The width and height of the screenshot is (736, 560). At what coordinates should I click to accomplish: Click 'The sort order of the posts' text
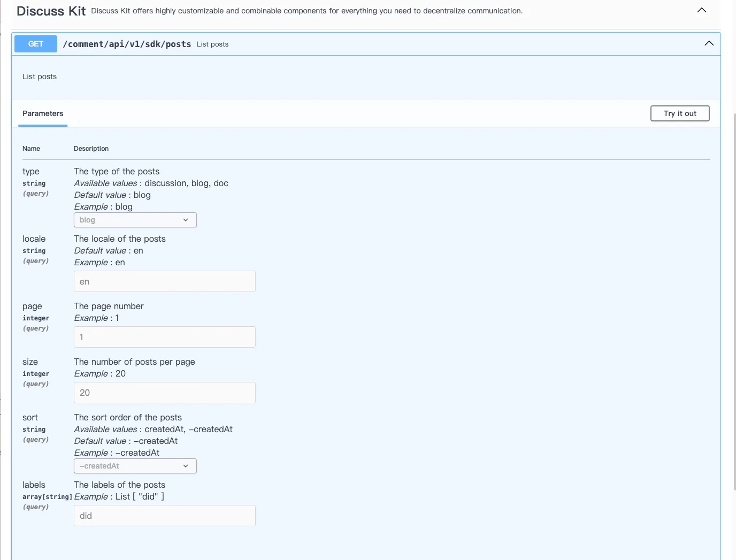128,417
